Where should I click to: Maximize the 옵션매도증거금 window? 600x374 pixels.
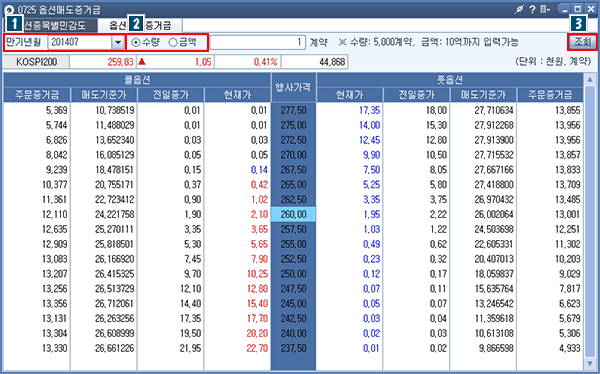(578, 9)
